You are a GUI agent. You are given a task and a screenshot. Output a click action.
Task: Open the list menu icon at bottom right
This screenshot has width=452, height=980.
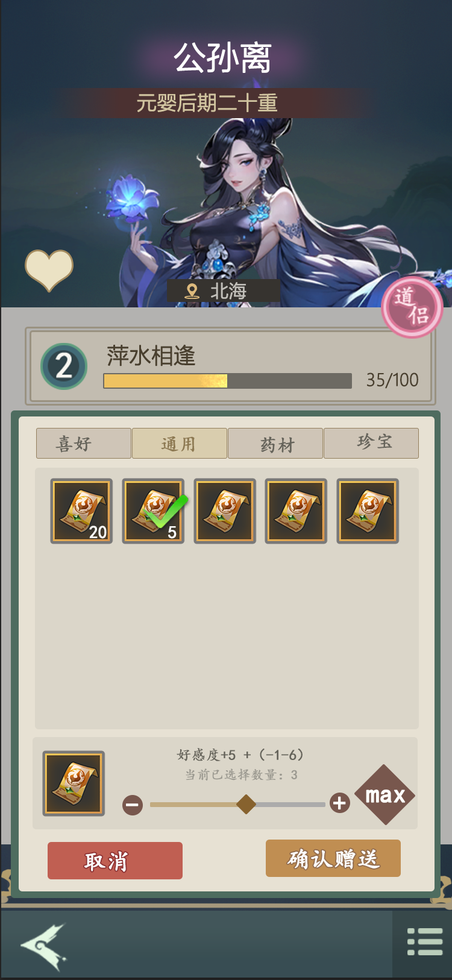click(425, 941)
